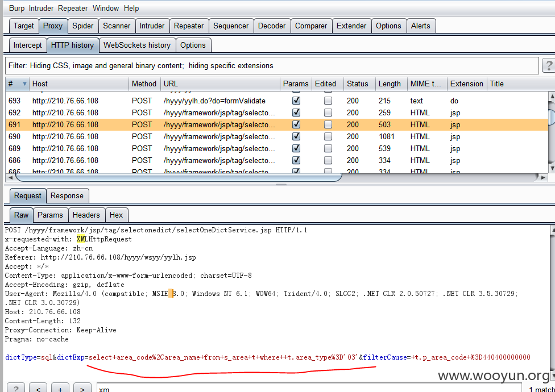Screen dimensions: 555x392
Task: Click search help ? button
Action: pos(15,389)
